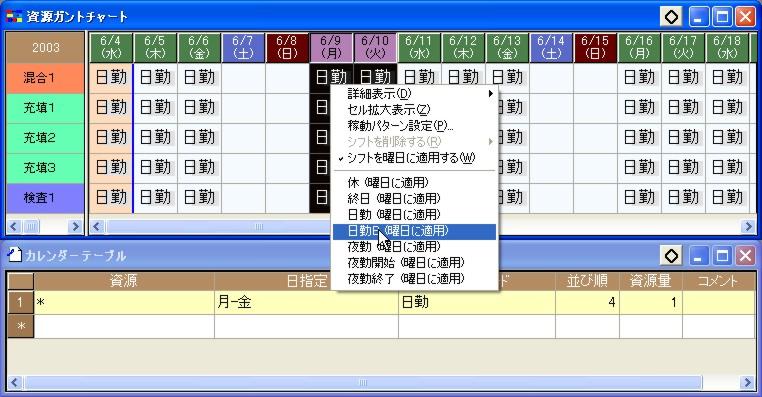762x397 pixels.
Task: Maximize the カレンダーテーブル window
Action: 722,256
